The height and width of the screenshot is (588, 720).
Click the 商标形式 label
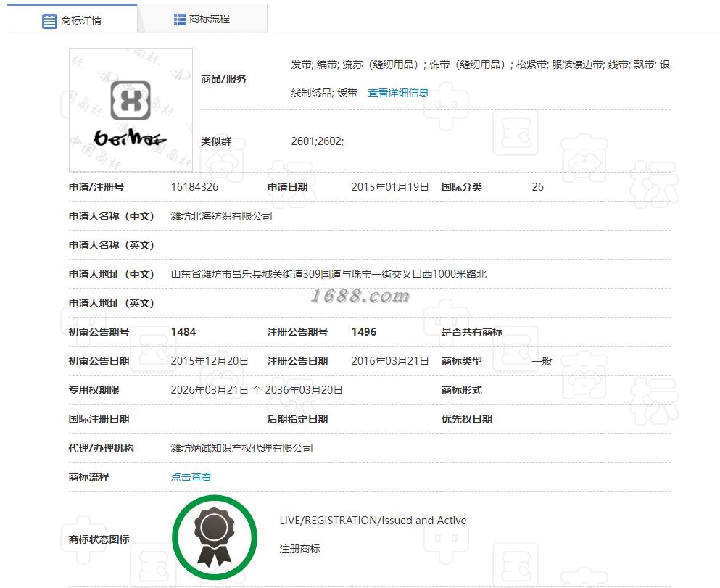point(461,390)
